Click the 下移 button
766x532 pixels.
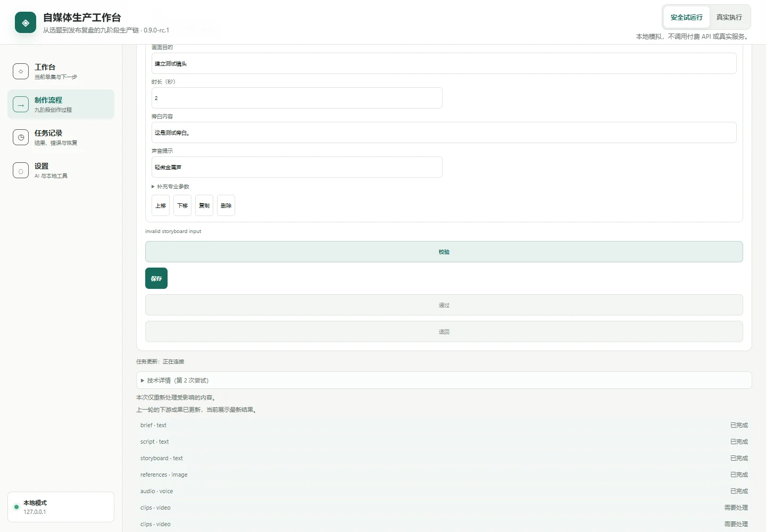[182, 205]
